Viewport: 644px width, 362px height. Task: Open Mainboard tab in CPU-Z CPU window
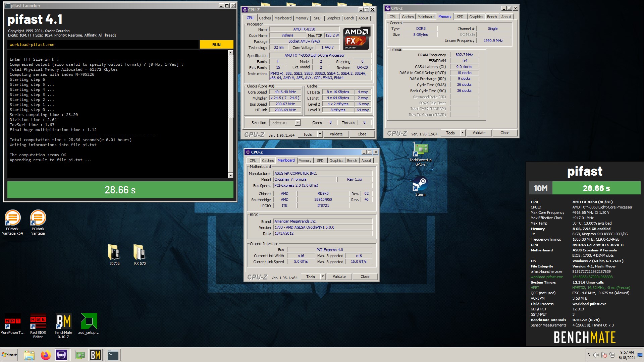click(283, 18)
